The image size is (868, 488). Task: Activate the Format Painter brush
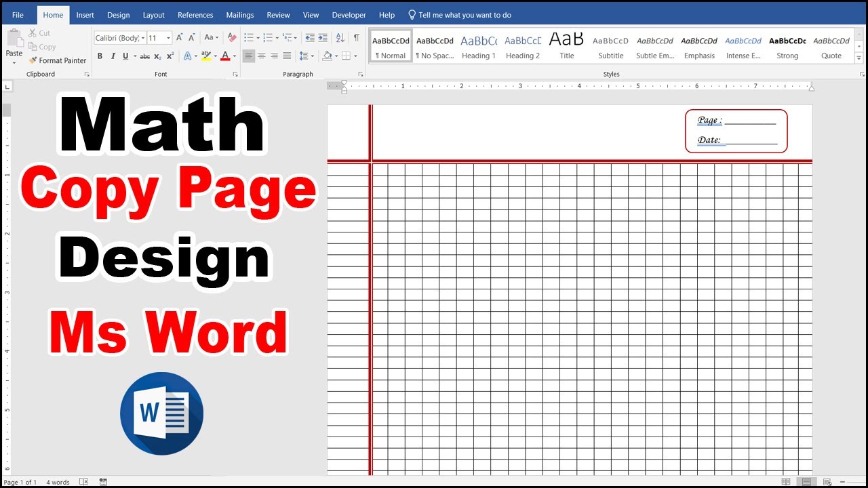[x=58, y=60]
